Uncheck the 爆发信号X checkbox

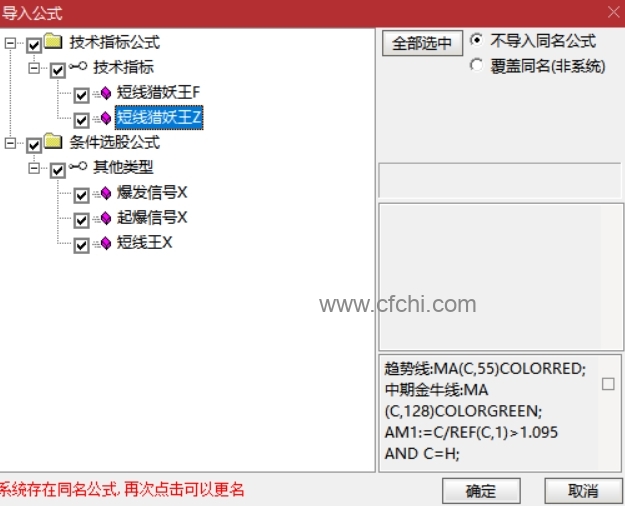81,195
